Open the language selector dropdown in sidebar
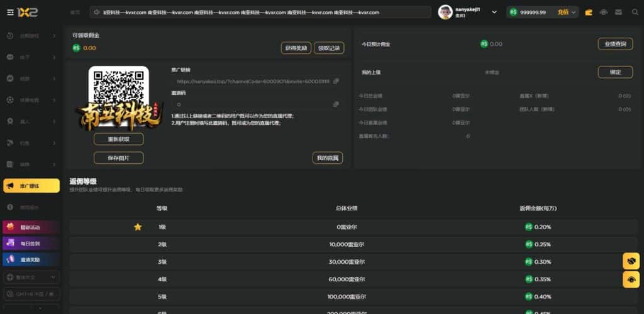 tap(31, 278)
